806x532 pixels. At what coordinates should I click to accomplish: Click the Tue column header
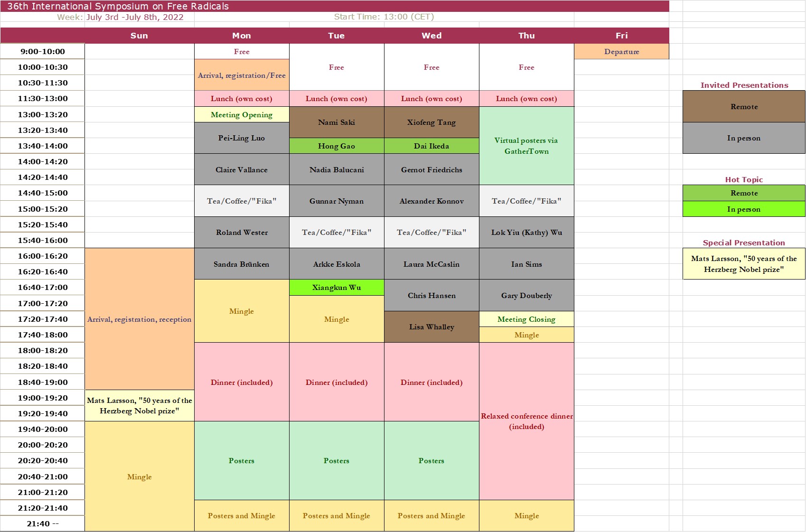(x=337, y=36)
